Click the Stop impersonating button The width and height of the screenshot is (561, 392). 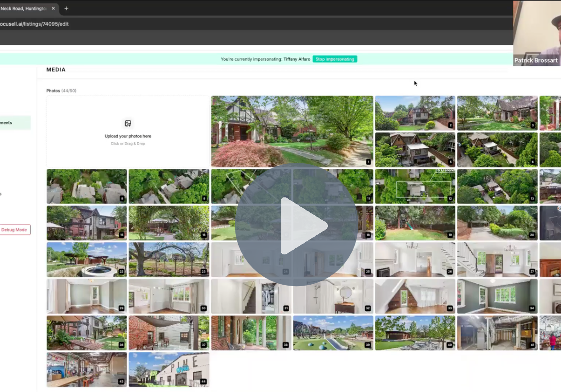click(x=335, y=59)
